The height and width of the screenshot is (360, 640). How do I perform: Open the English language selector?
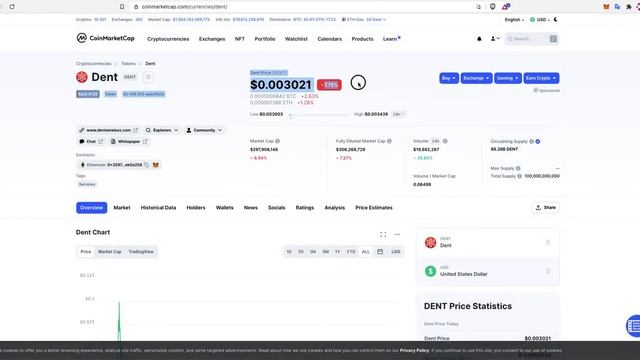click(x=514, y=20)
